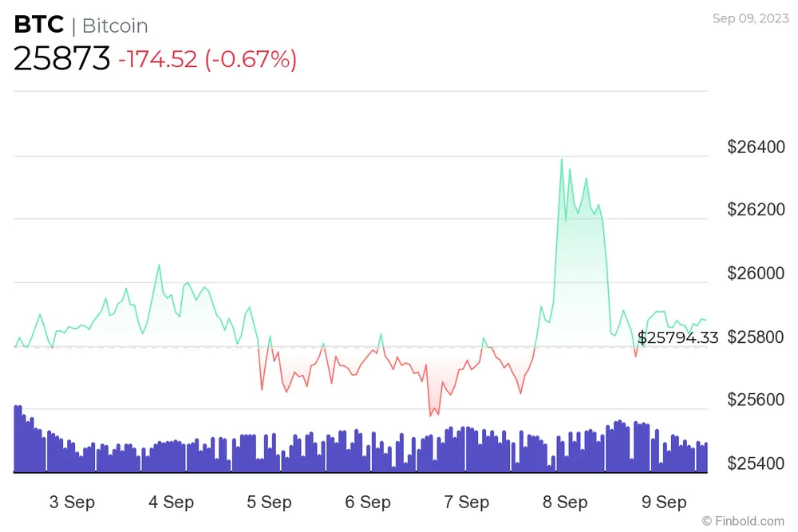Click the 9 Sep date marker
This screenshot has width=798, height=532.
tap(664, 502)
